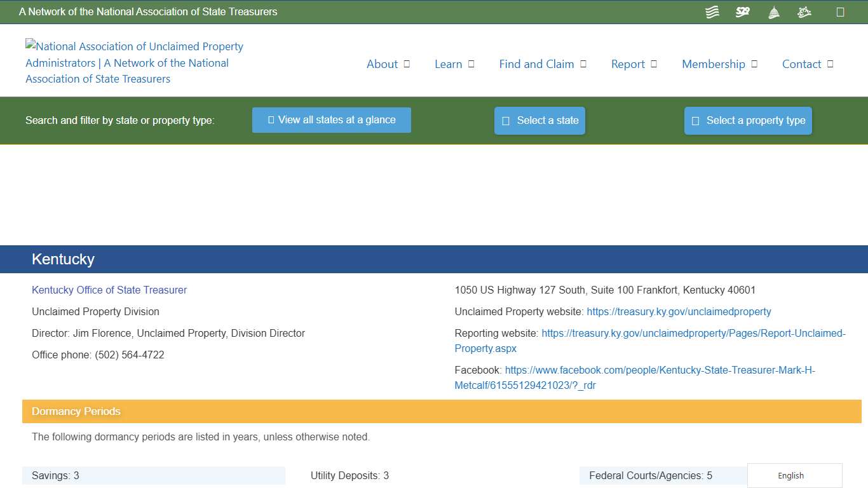This screenshot has width=868, height=488.
Task: Click the Contact navigation item
Action: (x=801, y=64)
